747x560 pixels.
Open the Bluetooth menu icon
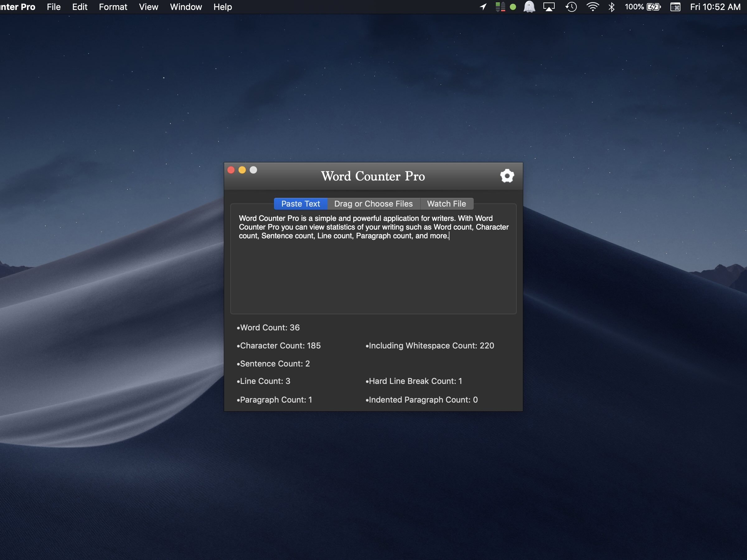611,7
